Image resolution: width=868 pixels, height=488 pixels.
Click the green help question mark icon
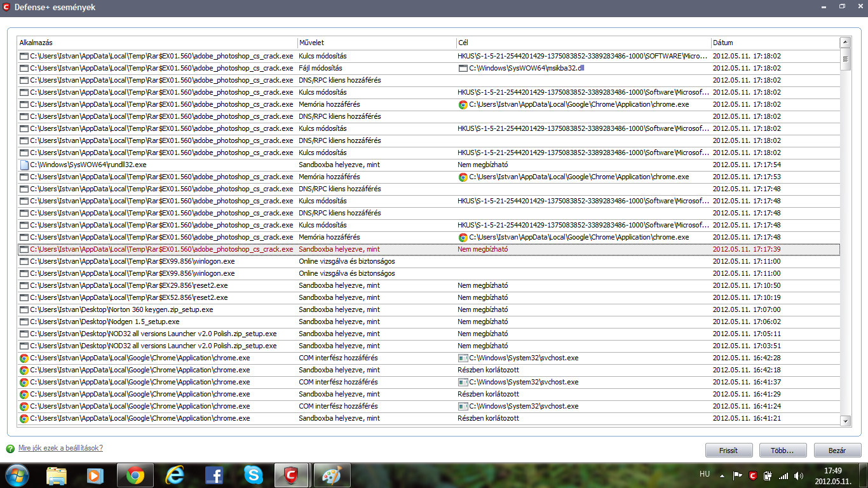pos(10,449)
